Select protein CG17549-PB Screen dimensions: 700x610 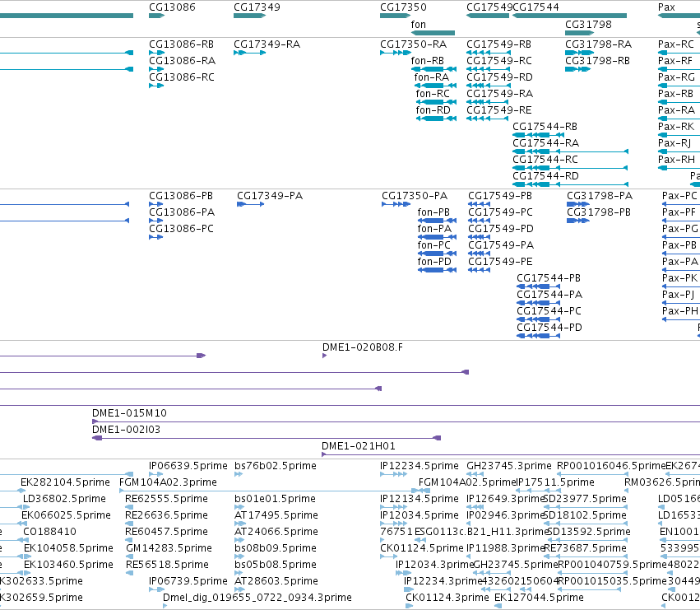coord(500,196)
